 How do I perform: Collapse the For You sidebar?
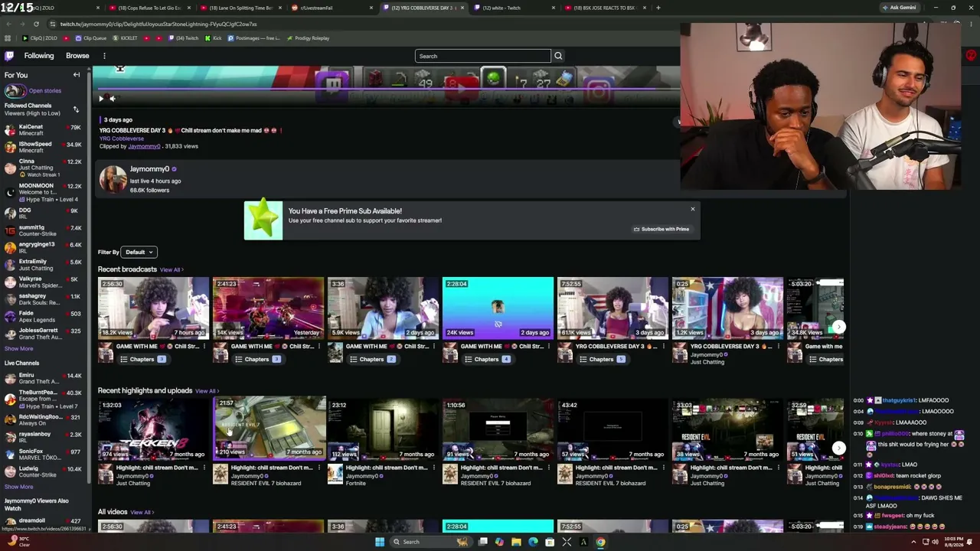coord(77,75)
